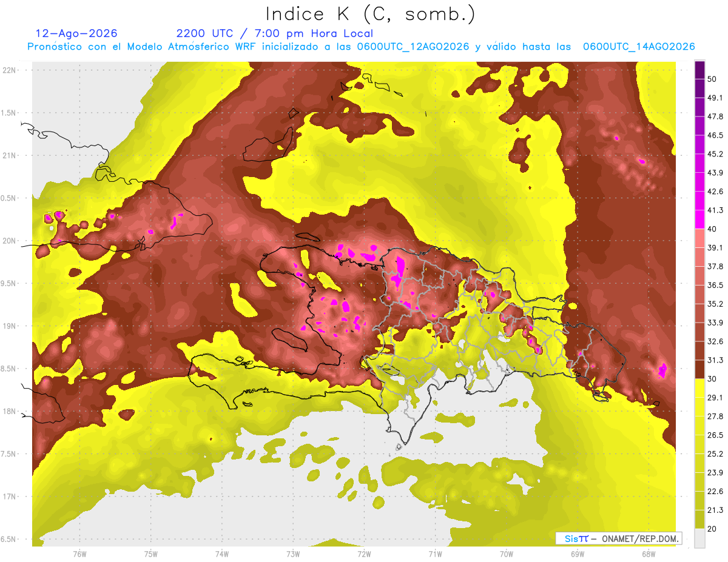Click the colorbar label "40"
Image resolution: width=728 pixels, height=562 pixels.
[712, 229]
